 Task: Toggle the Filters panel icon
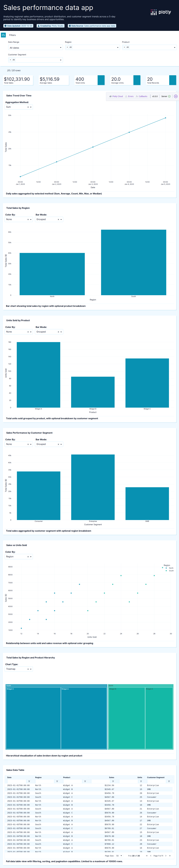click(3, 35)
